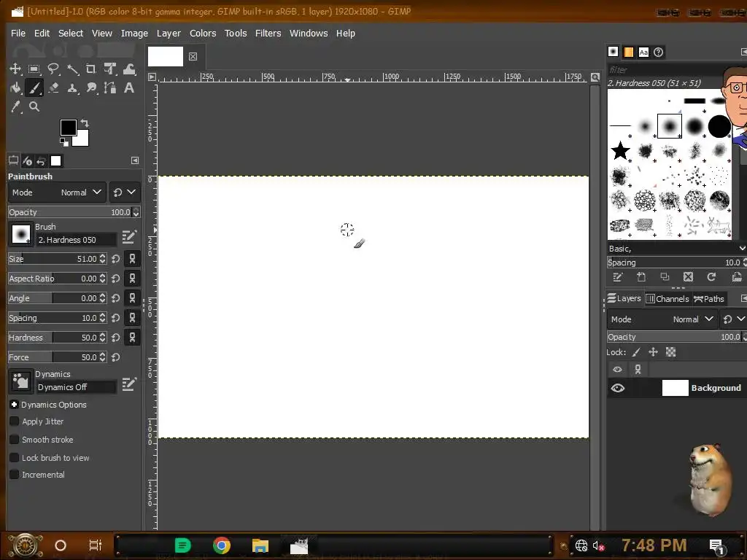Refresh brushes in the Brushes panel
The width and height of the screenshot is (747, 560).
coord(712,276)
